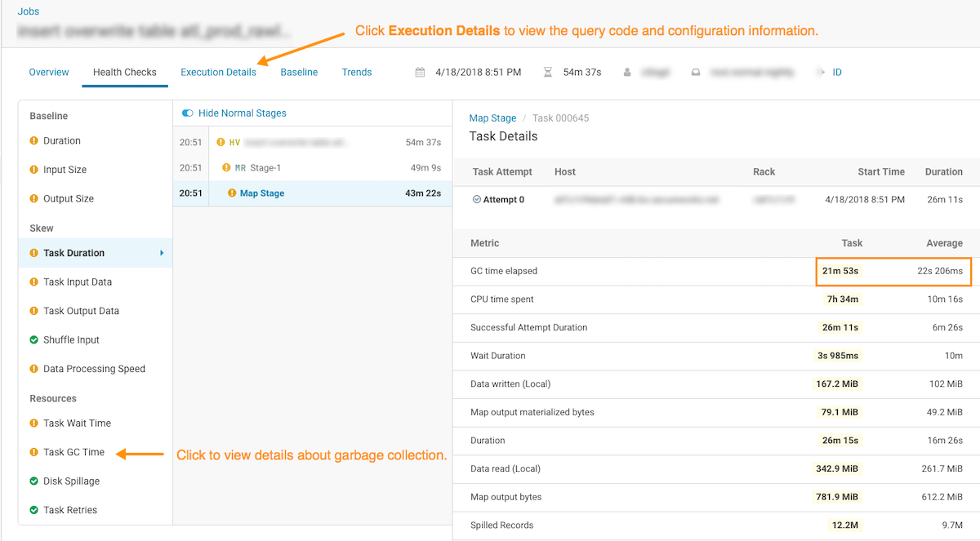
Task: Switch to the Trends tab
Action: [x=356, y=73]
